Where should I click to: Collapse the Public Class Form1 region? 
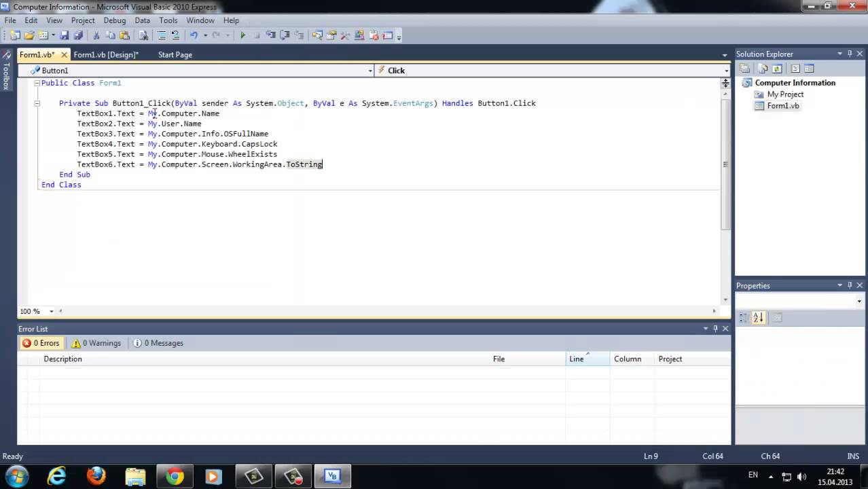point(37,83)
